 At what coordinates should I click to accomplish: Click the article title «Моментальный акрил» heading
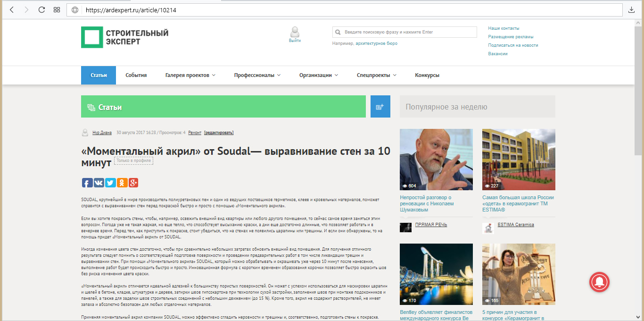point(236,157)
